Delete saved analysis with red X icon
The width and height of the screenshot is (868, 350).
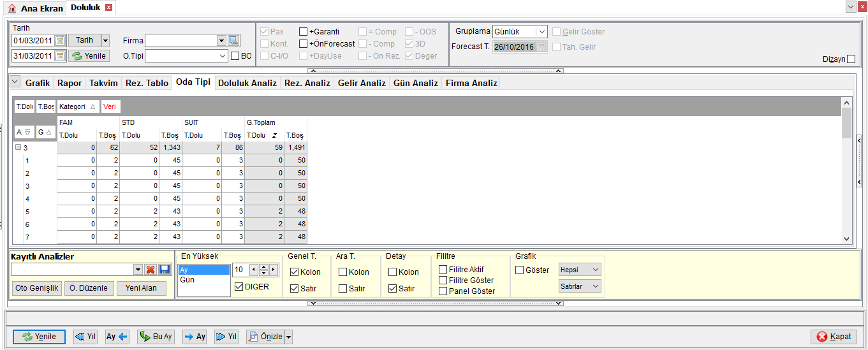coord(151,270)
